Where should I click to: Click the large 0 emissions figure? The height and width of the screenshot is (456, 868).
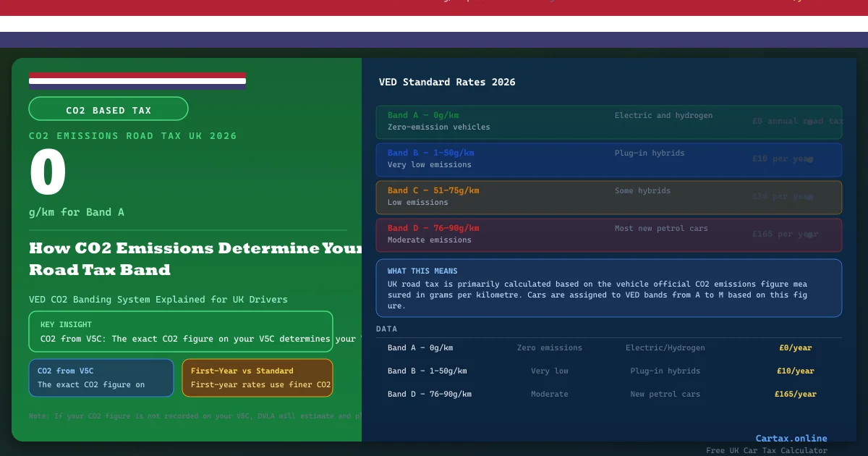click(x=48, y=174)
